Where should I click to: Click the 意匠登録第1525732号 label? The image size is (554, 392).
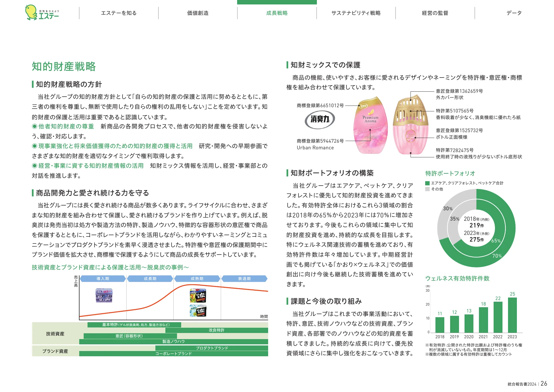pyautogui.click(x=459, y=130)
